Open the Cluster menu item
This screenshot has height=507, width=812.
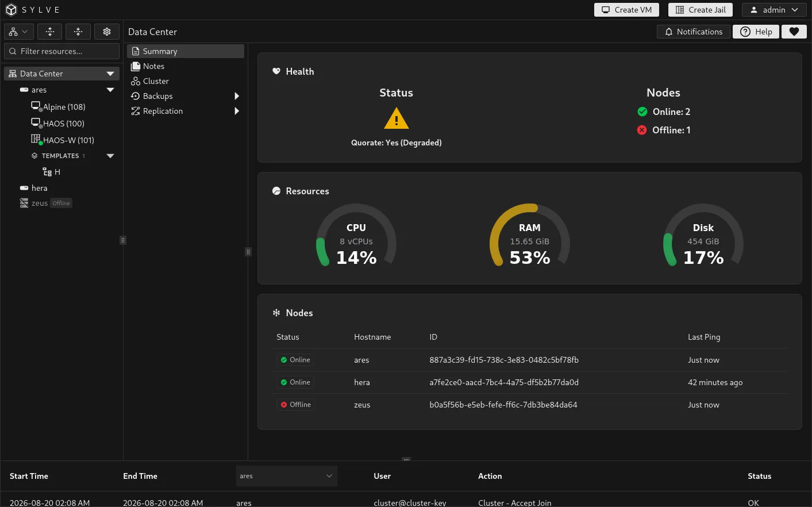click(186, 81)
